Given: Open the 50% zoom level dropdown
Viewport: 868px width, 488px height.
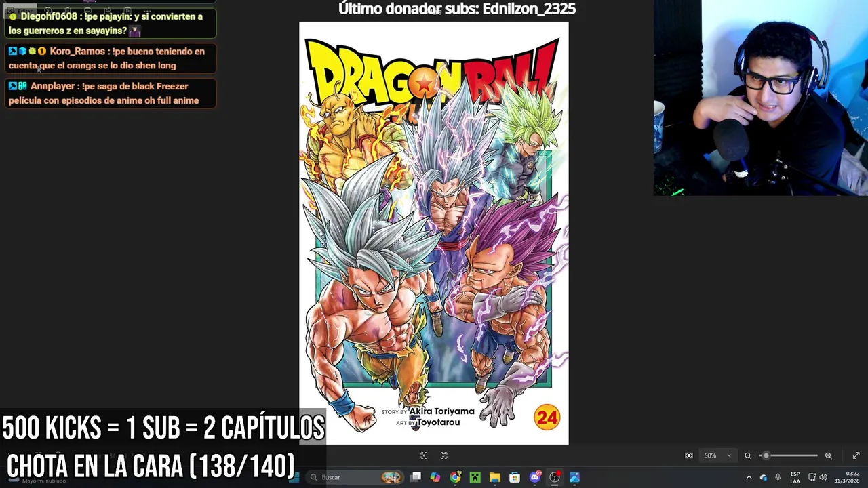Looking at the screenshot, I should [717, 455].
